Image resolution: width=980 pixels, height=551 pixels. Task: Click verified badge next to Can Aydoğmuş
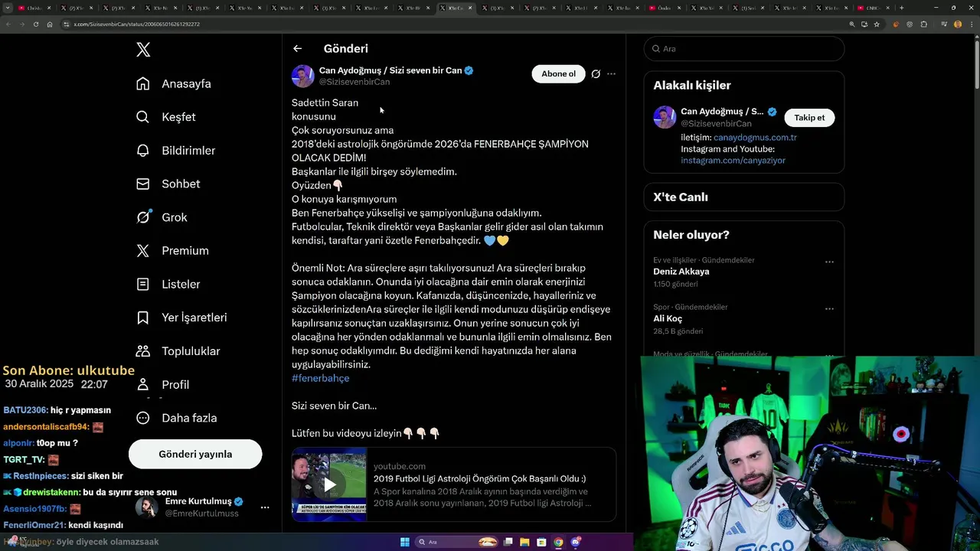pyautogui.click(x=469, y=70)
